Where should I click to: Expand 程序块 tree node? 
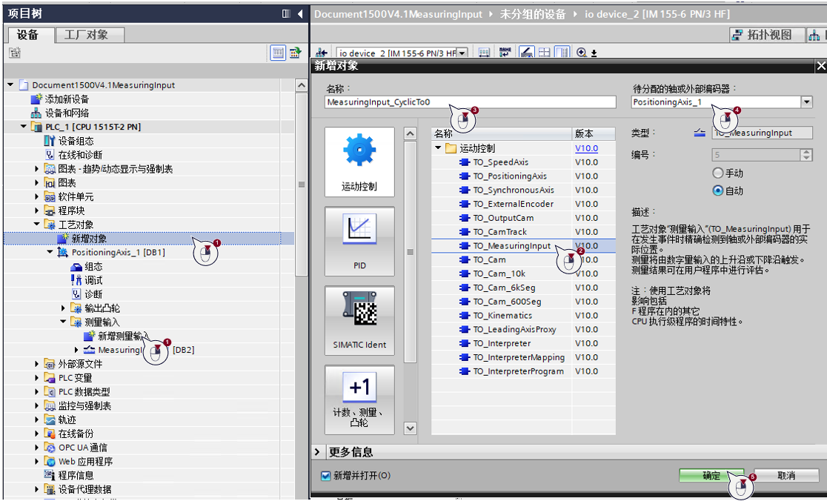point(36,210)
